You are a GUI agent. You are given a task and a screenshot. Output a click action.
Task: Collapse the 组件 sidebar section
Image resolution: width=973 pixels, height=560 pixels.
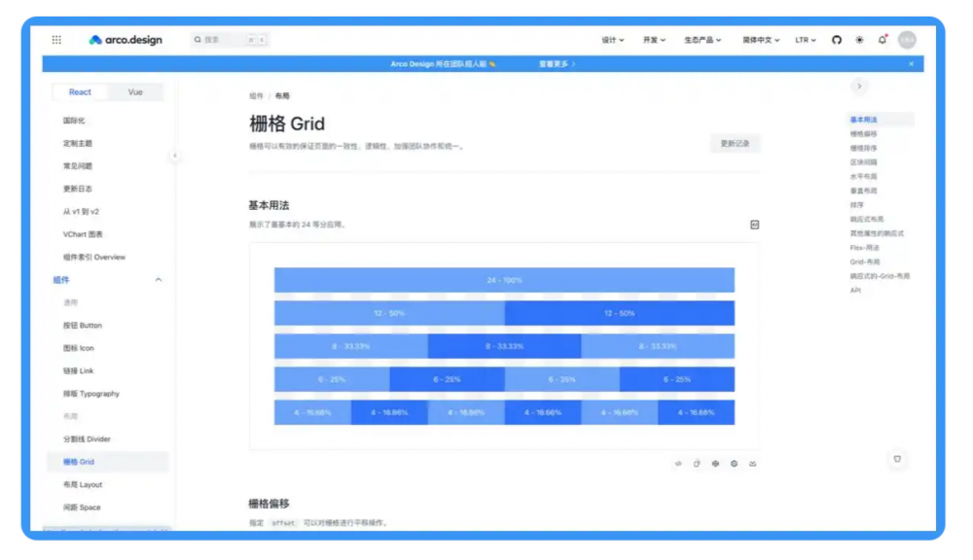click(159, 280)
